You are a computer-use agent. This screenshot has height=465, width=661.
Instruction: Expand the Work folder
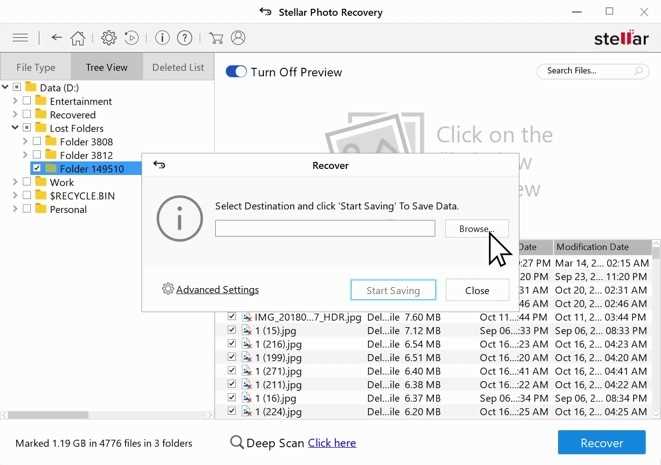point(15,182)
